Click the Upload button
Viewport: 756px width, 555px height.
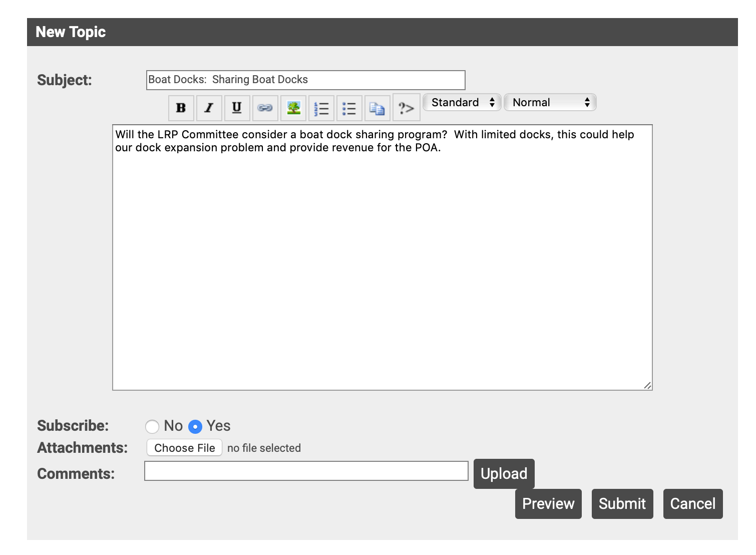[x=504, y=473]
